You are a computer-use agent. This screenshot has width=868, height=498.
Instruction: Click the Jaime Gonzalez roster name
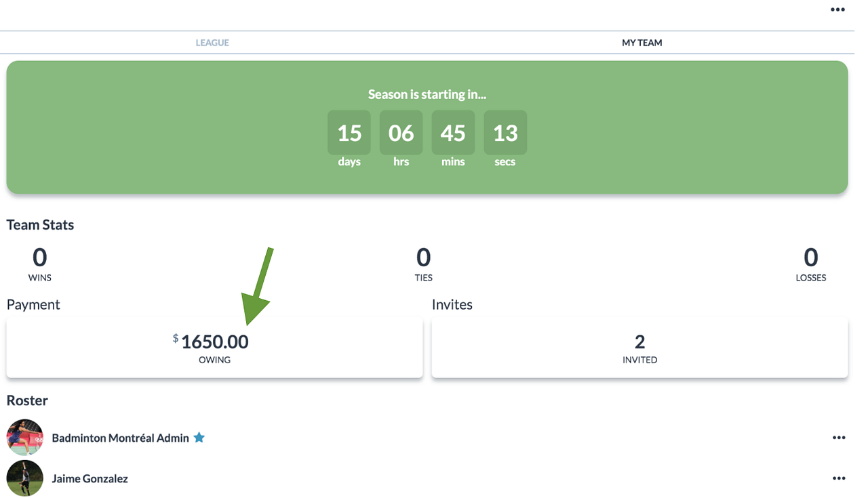pos(90,478)
